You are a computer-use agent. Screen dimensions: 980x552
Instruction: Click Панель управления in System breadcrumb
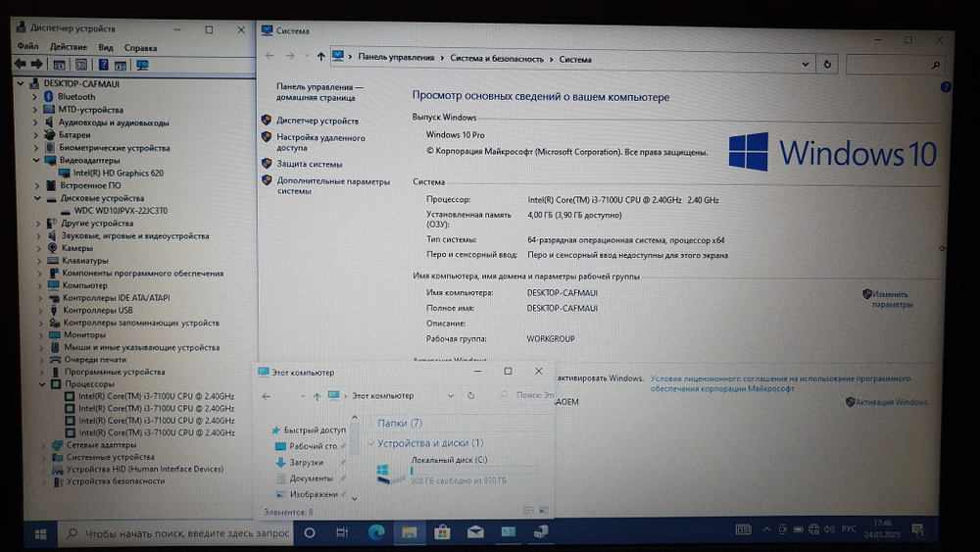[396, 58]
